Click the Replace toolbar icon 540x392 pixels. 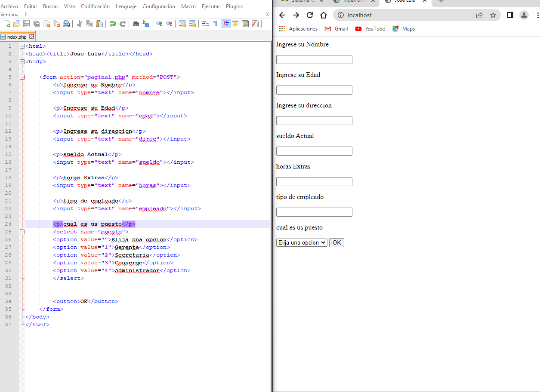pyautogui.click(x=146, y=24)
